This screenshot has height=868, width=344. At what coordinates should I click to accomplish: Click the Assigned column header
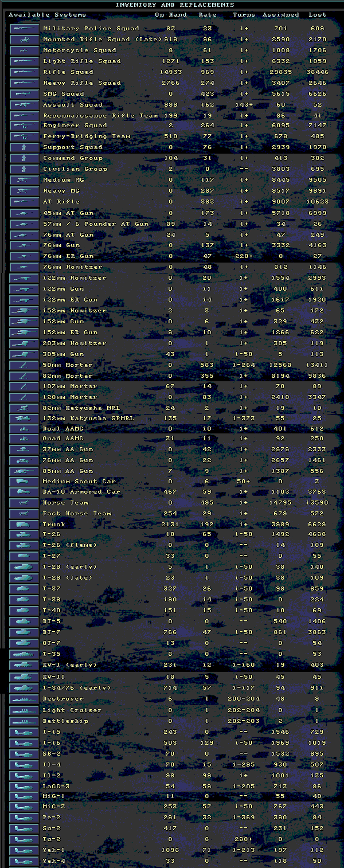(x=280, y=14)
